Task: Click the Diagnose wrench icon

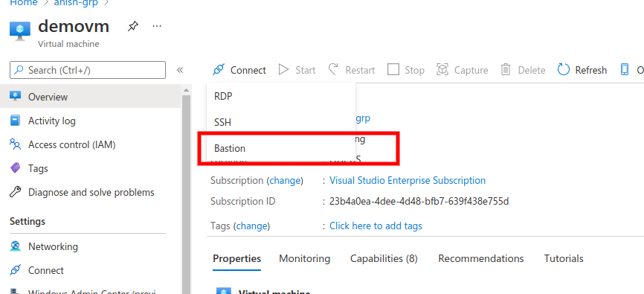Action: pos(15,192)
